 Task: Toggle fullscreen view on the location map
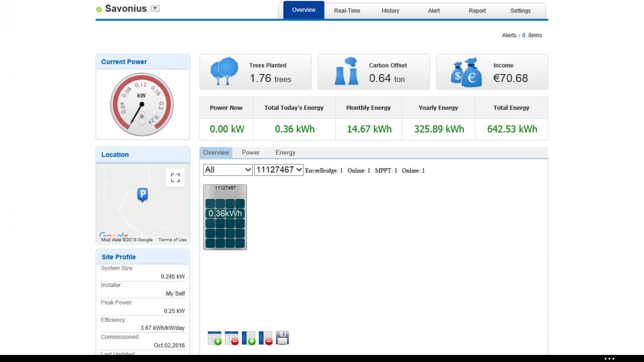pyautogui.click(x=175, y=178)
